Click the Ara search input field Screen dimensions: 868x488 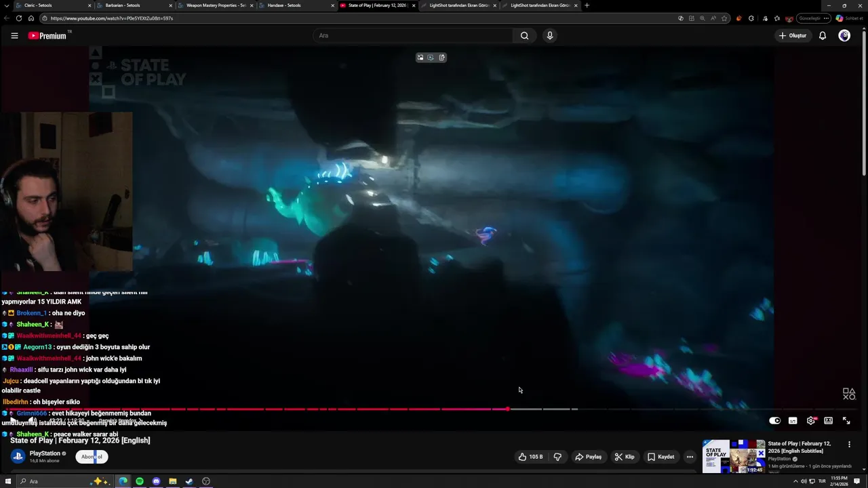coord(414,36)
